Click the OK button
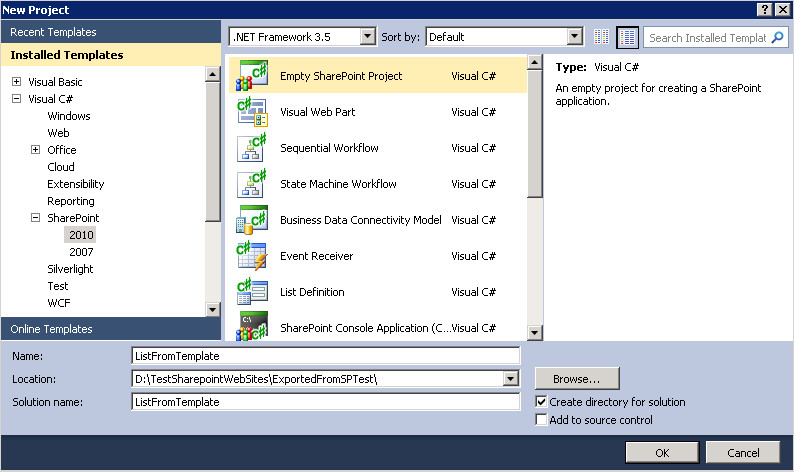The height and width of the screenshot is (472, 794). pyautogui.click(x=662, y=452)
